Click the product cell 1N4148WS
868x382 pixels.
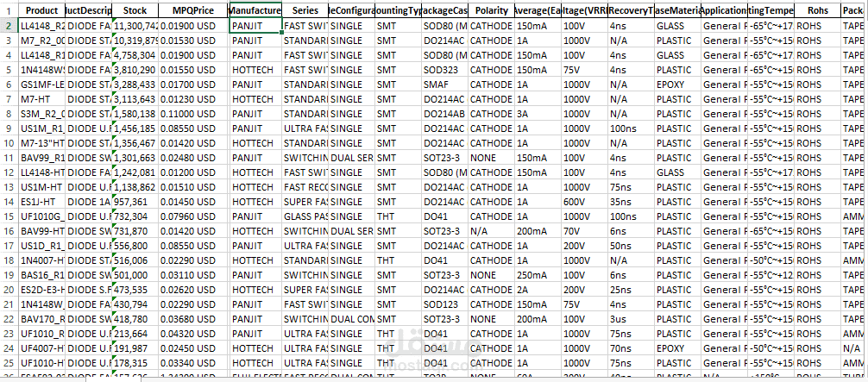(x=42, y=70)
